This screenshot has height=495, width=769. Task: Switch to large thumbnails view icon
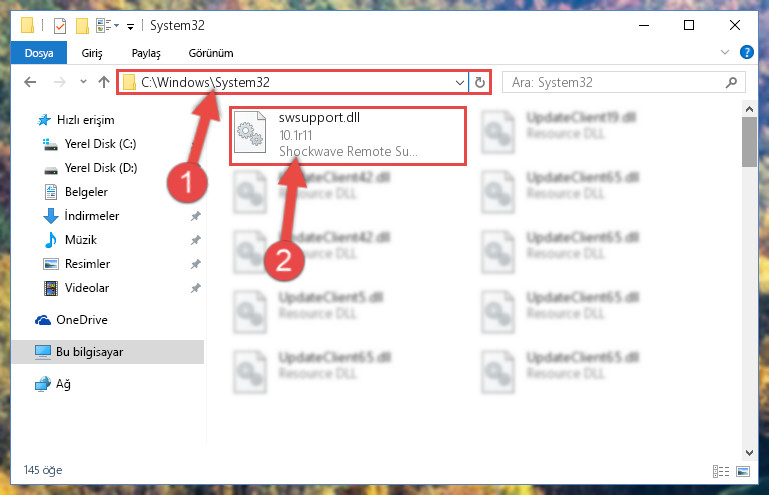(743, 471)
